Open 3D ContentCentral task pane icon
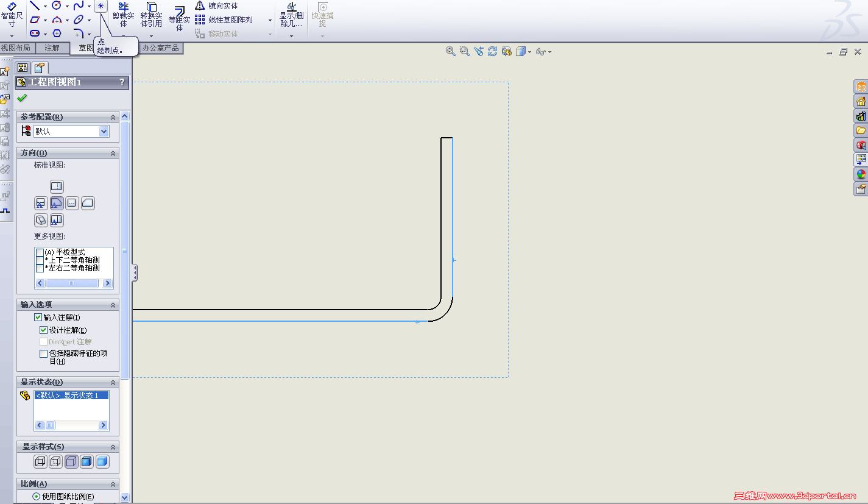This screenshot has height=504, width=868. [861, 87]
